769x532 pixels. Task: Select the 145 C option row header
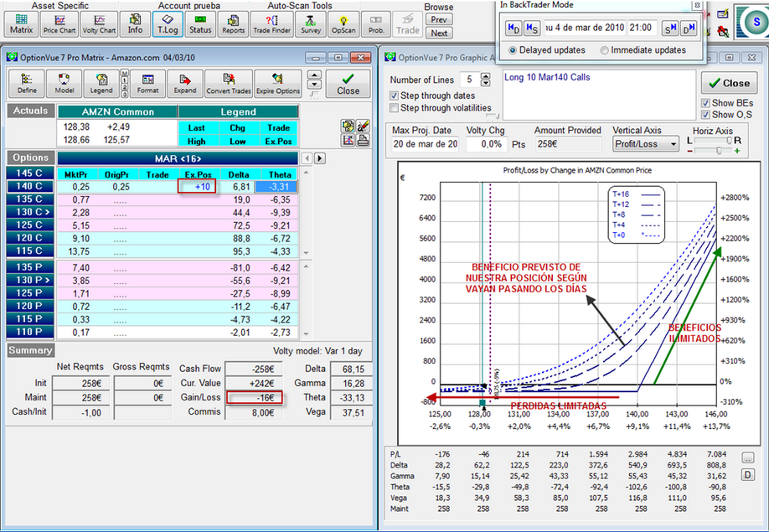point(30,173)
